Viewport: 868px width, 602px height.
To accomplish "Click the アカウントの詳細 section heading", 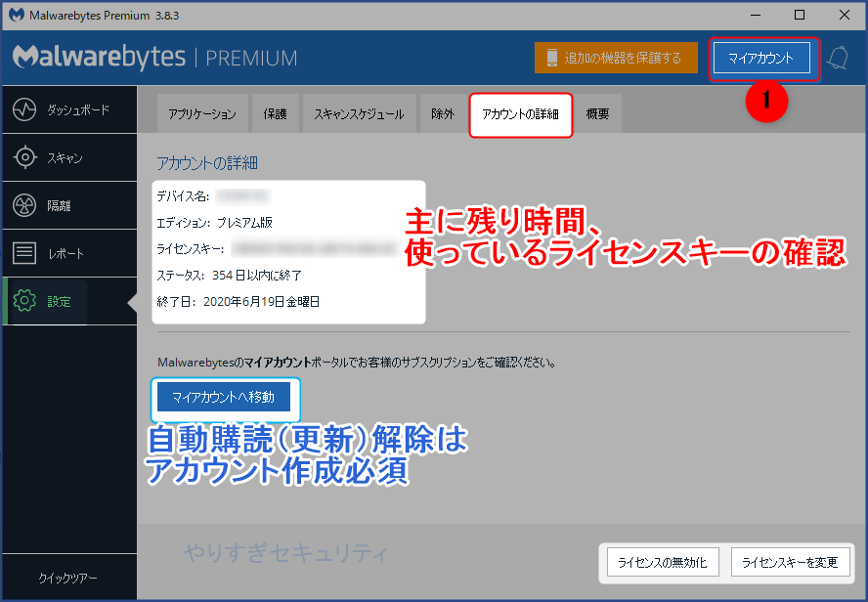I will [207, 163].
